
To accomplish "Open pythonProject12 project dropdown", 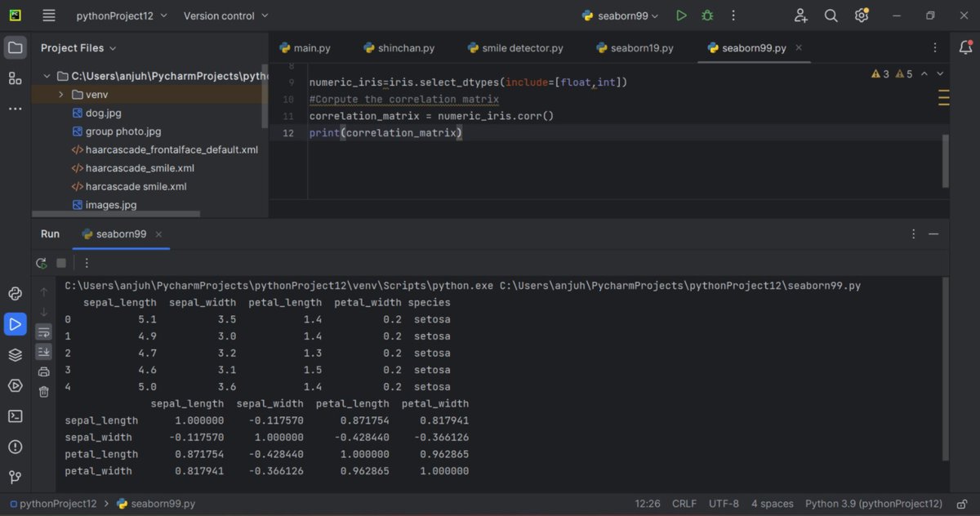I will pyautogui.click(x=122, y=16).
